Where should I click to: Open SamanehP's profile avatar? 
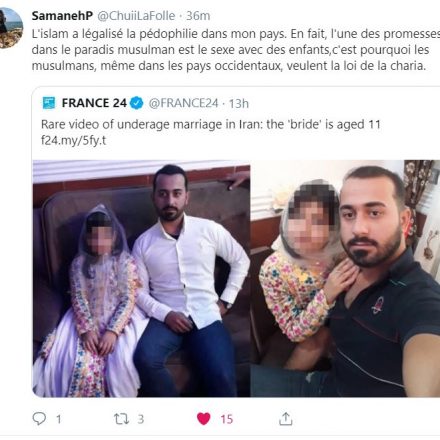(x=9, y=28)
